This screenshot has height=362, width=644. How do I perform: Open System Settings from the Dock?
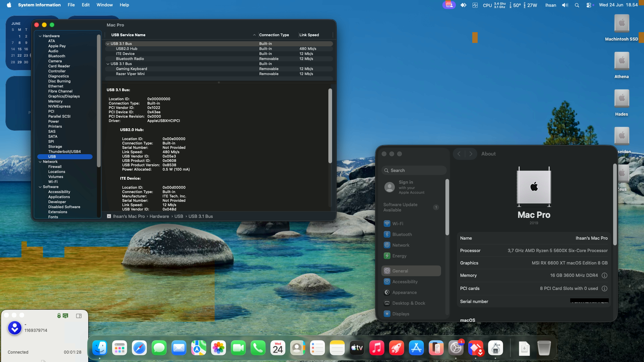pyautogui.click(x=456, y=348)
